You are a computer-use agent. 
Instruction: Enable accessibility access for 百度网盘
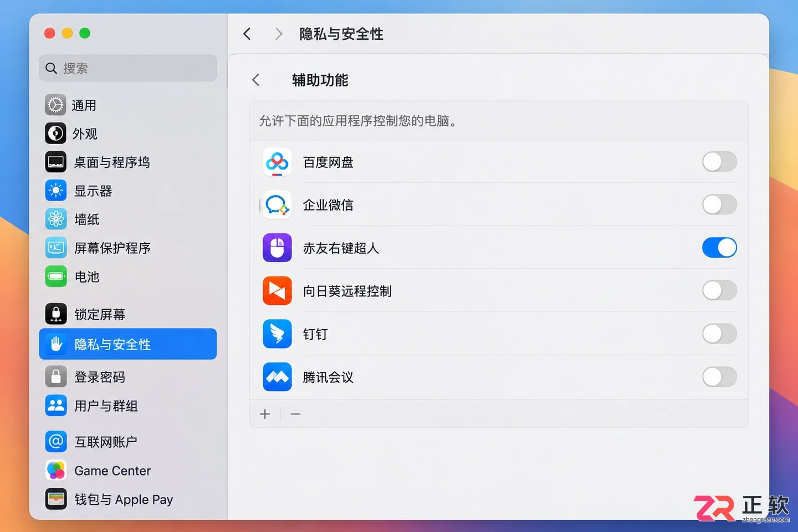[719, 162]
